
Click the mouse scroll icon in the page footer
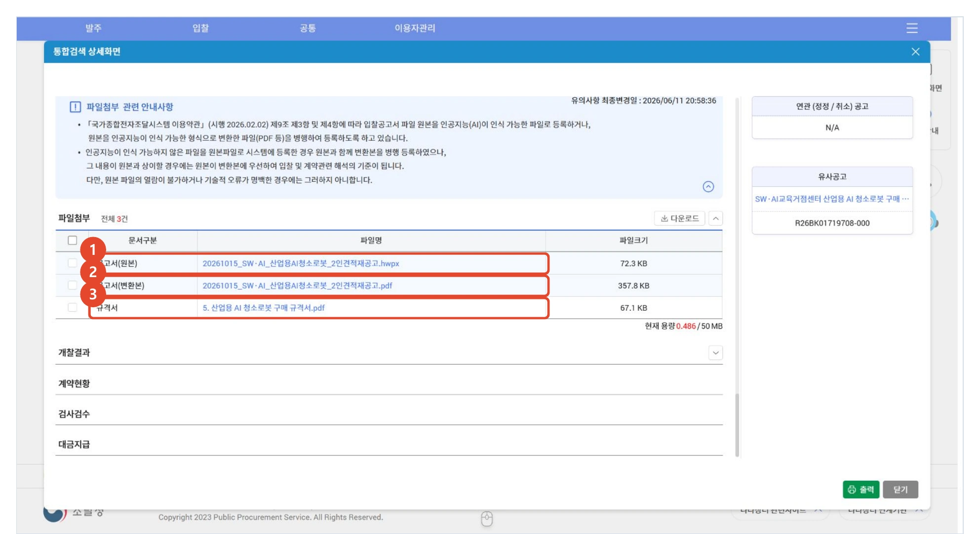coord(487,519)
